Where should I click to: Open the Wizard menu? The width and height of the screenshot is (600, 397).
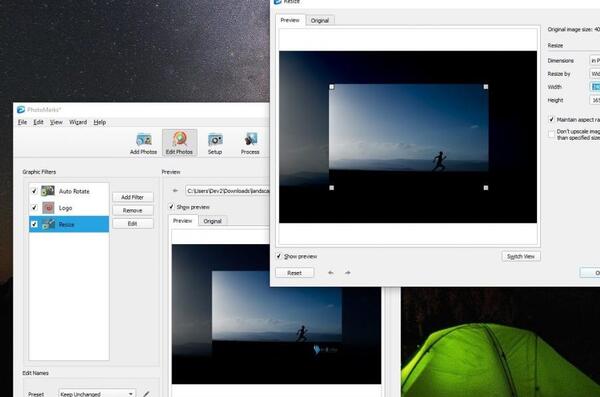(78, 122)
